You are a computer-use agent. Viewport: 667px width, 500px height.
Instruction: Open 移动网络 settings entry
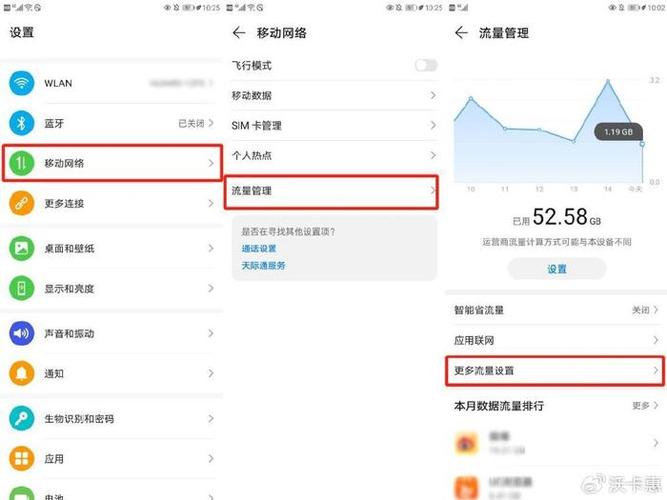pos(112,163)
